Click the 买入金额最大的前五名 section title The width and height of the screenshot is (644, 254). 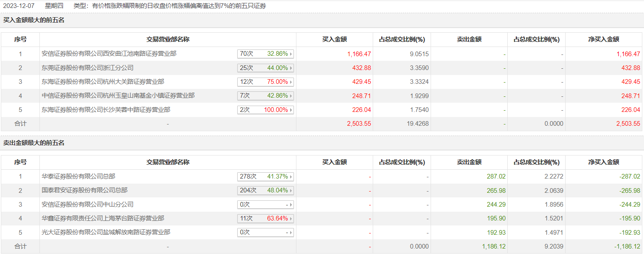point(34,20)
